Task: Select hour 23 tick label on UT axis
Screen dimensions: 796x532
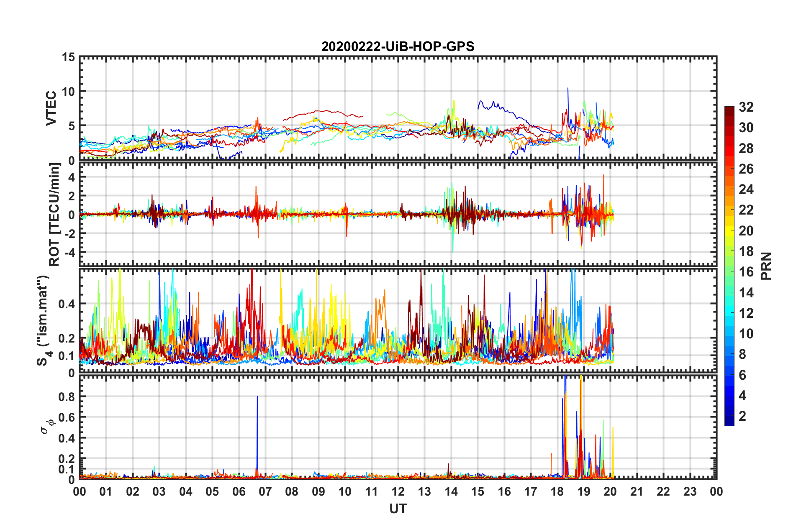Action: tap(690, 491)
